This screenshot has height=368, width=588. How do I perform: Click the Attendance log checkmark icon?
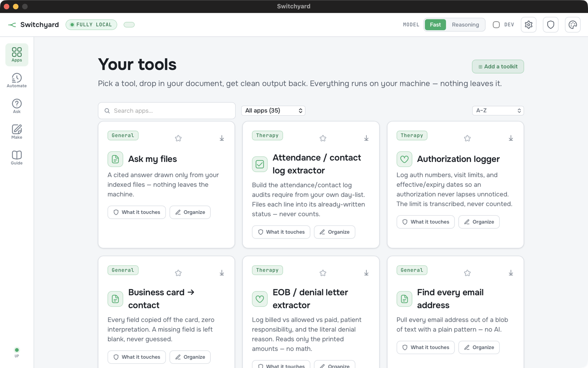click(260, 164)
